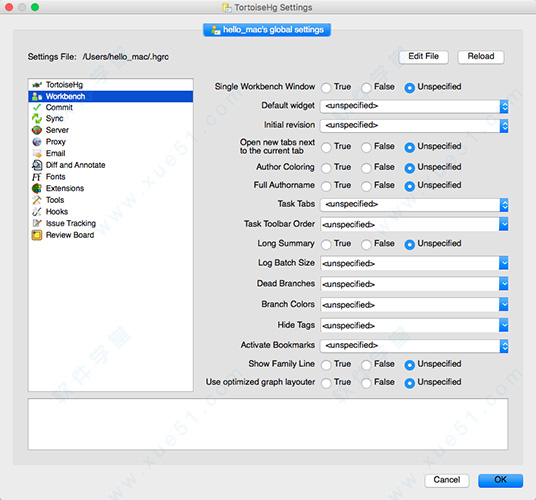This screenshot has height=500, width=536.
Task: Select the Server settings category
Action: click(110, 130)
